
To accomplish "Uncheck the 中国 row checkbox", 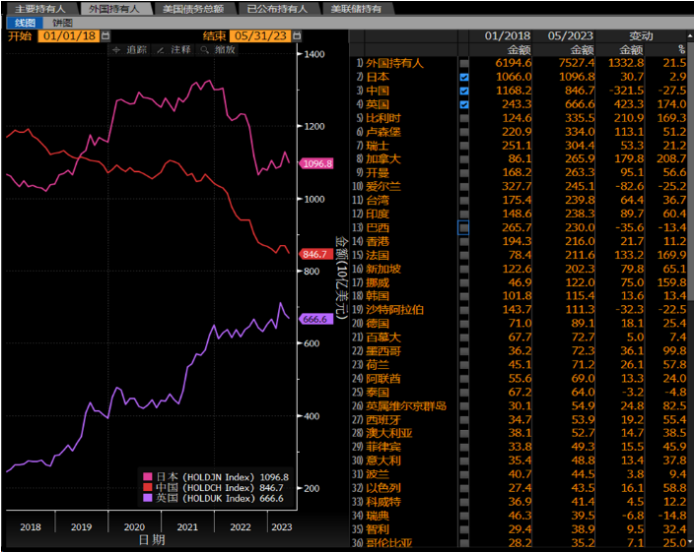I will 464,91.
